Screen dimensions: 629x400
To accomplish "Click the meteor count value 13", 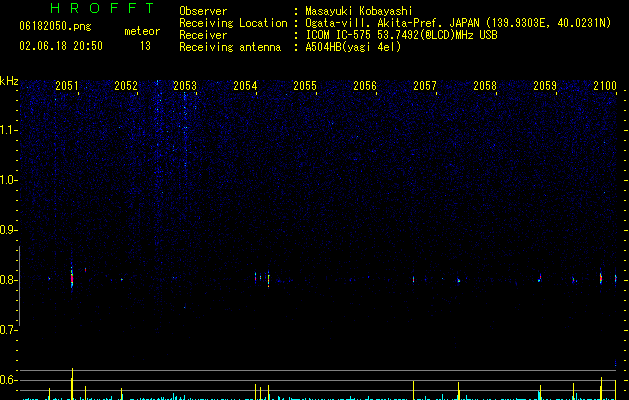I will 145,46.
